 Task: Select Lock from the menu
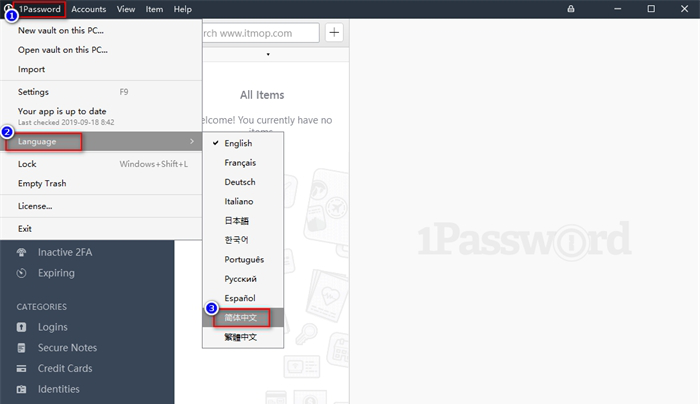point(101,164)
